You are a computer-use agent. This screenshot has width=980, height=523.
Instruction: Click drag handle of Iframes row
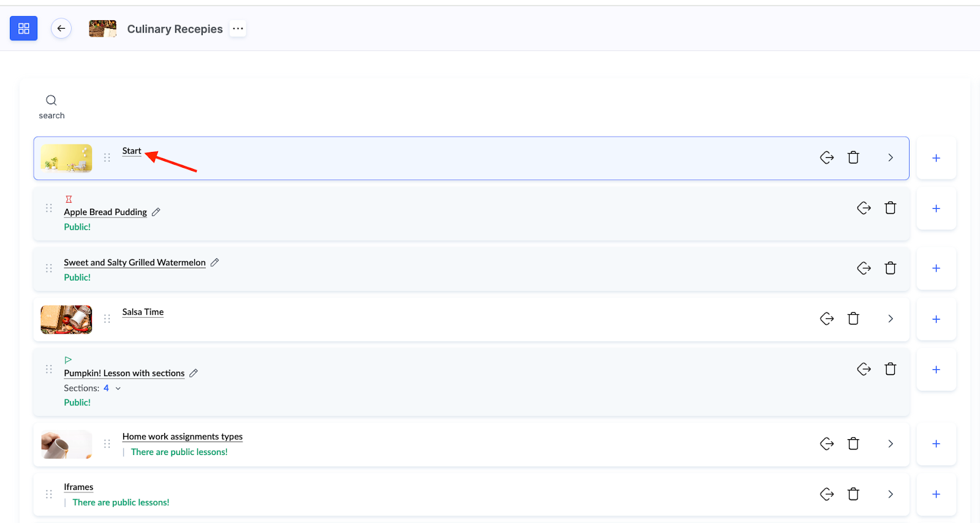point(49,494)
